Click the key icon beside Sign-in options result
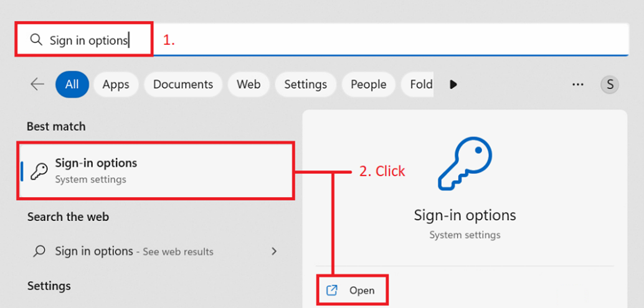Image resolution: width=644 pixels, height=308 pixels. (x=39, y=171)
